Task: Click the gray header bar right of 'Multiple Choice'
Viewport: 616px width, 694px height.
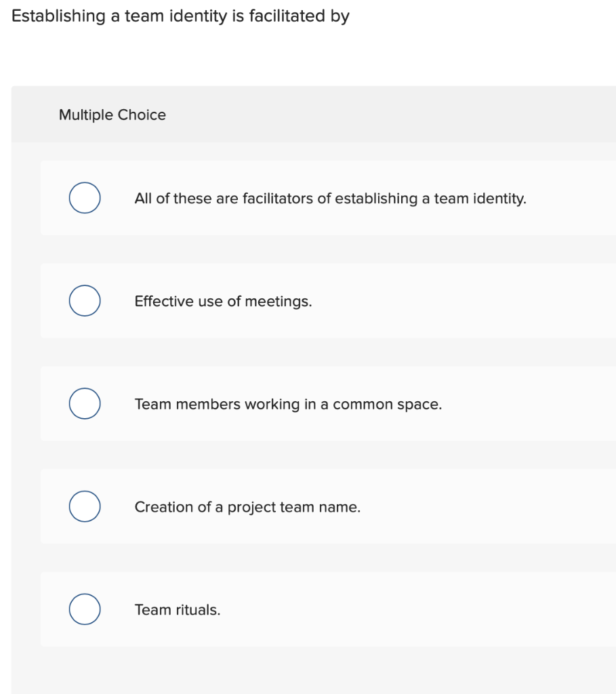Action: point(407,115)
